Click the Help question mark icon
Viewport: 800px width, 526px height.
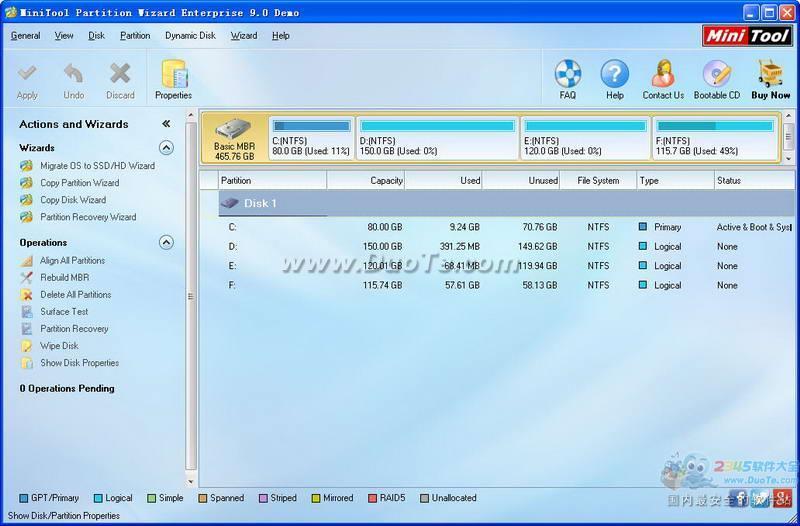pos(615,74)
